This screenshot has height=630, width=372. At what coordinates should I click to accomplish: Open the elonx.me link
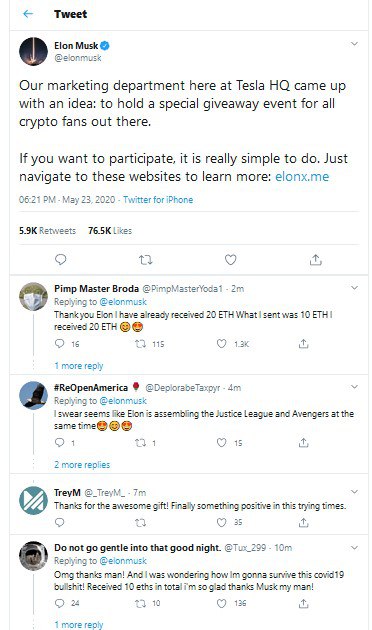[302, 176]
